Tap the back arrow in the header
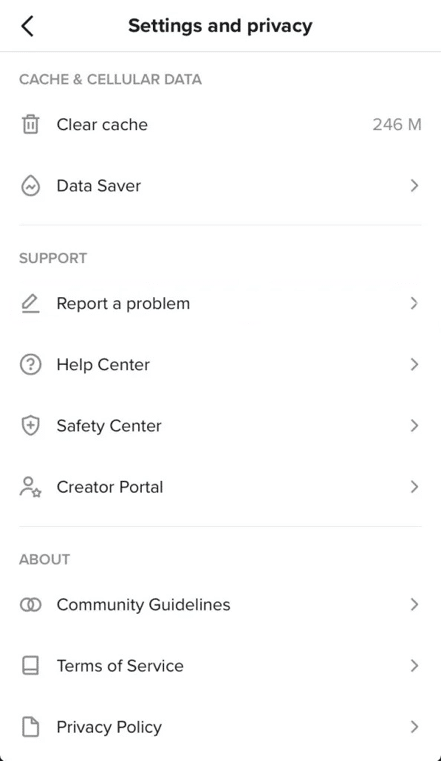441x761 pixels. point(28,26)
